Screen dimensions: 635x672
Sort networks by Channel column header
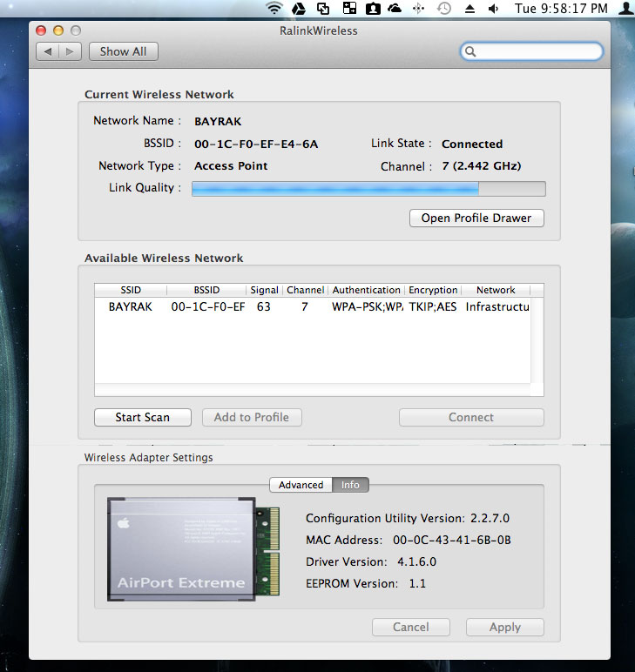tap(305, 290)
